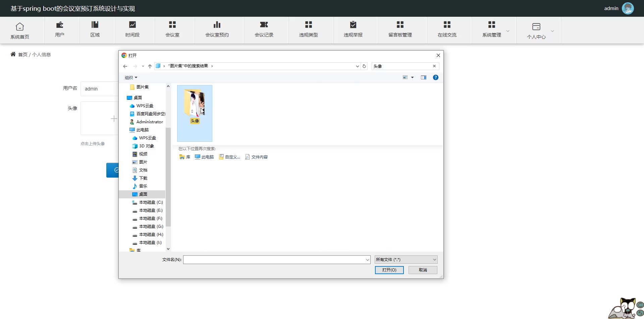
Task: Choose 文件内容 search option
Action: [x=257, y=157]
